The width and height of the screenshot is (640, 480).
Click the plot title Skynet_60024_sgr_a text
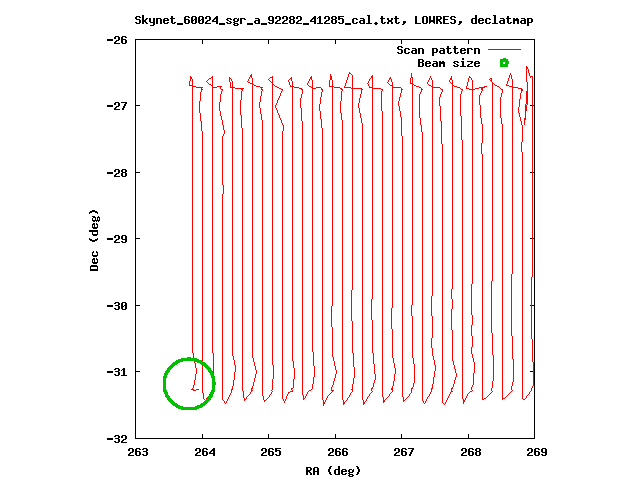tap(334, 20)
